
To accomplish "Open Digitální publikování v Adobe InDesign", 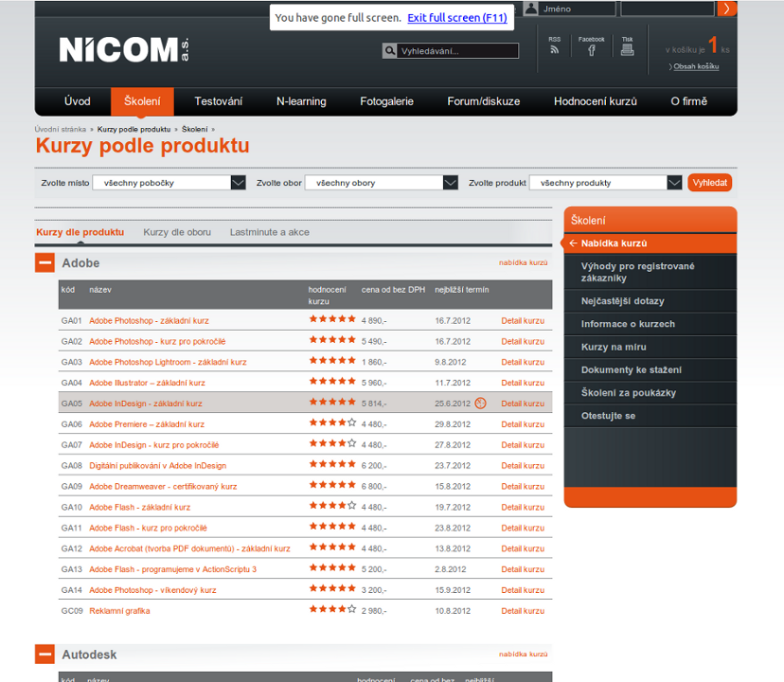I will (157, 466).
